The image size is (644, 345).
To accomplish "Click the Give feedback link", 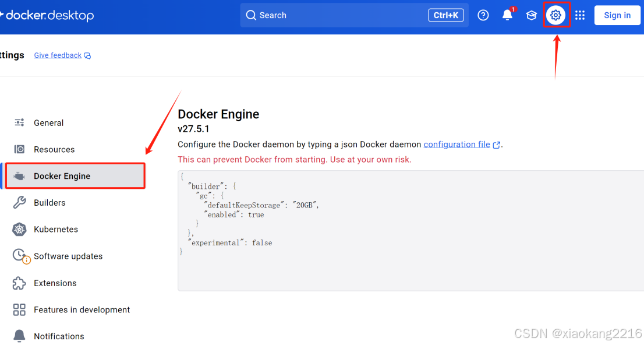I will (58, 55).
